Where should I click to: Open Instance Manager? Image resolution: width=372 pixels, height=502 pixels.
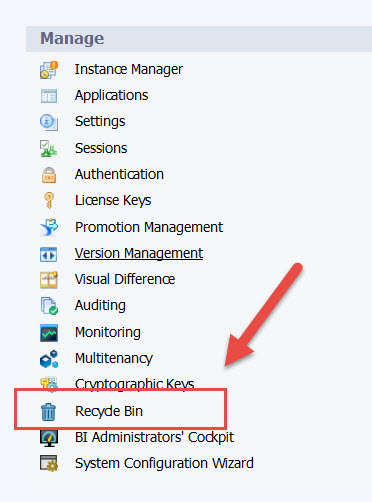click(129, 70)
